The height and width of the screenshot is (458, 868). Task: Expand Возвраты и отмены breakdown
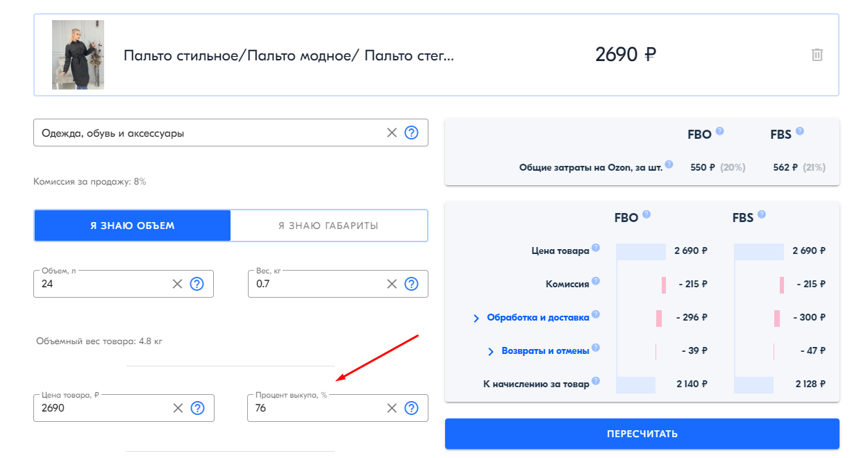[x=538, y=351]
